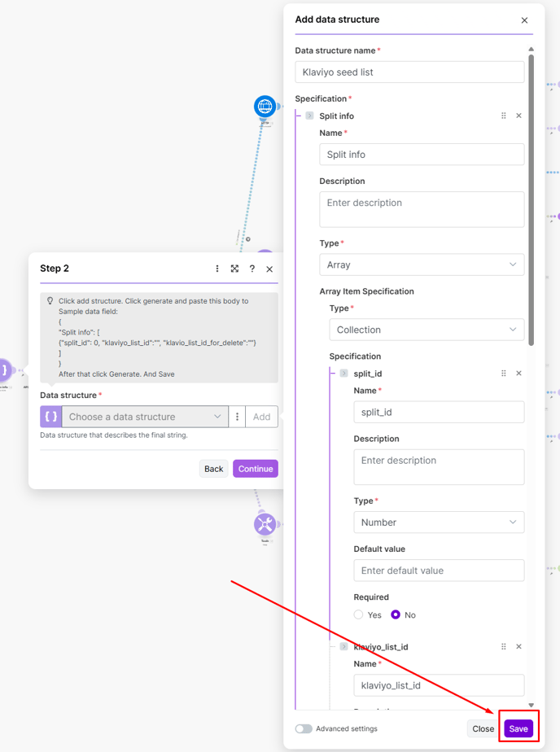Image resolution: width=560 pixels, height=752 pixels.
Task: Open help for Step 2 dialog
Action: point(252,269)
